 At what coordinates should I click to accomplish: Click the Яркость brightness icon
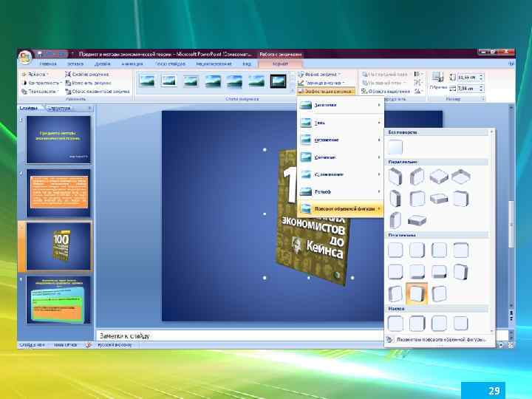click(x=24, y=75)
